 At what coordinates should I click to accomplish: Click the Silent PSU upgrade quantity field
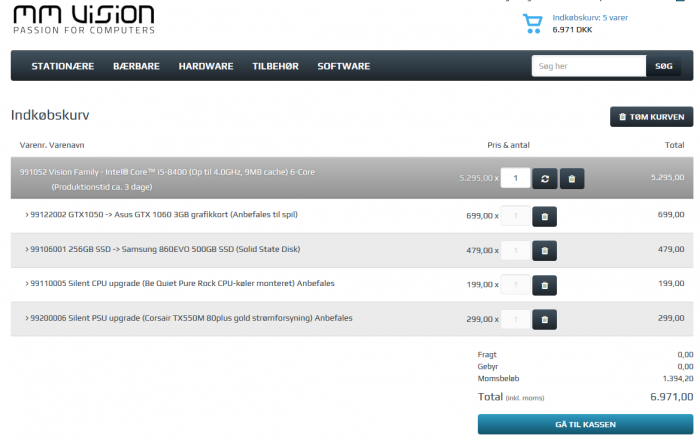point(516,319)
